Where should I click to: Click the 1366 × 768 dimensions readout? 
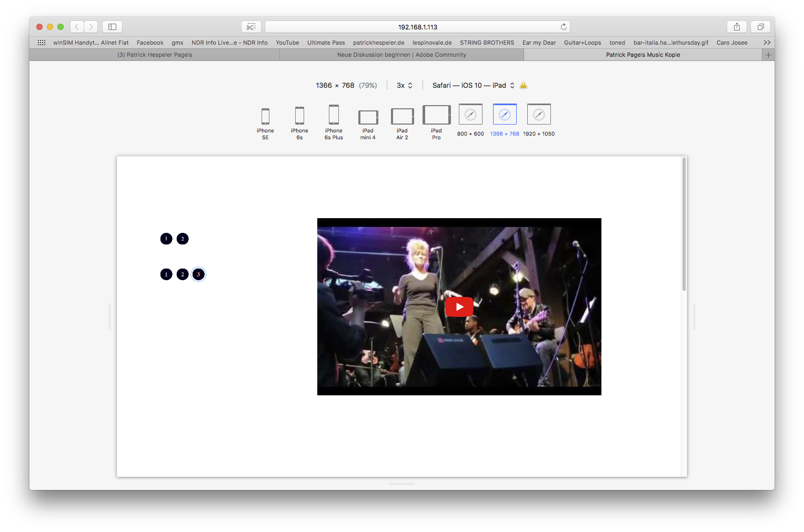[x=335, y=85]
